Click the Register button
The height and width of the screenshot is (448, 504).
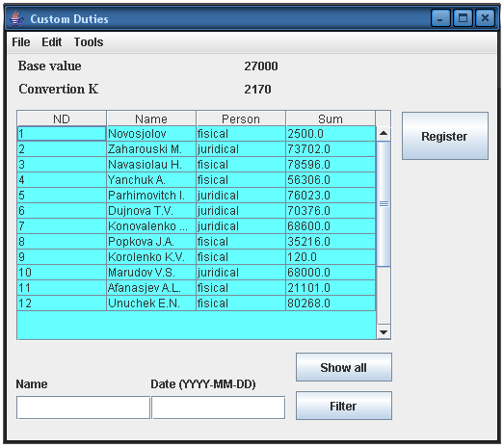(445, 136)
